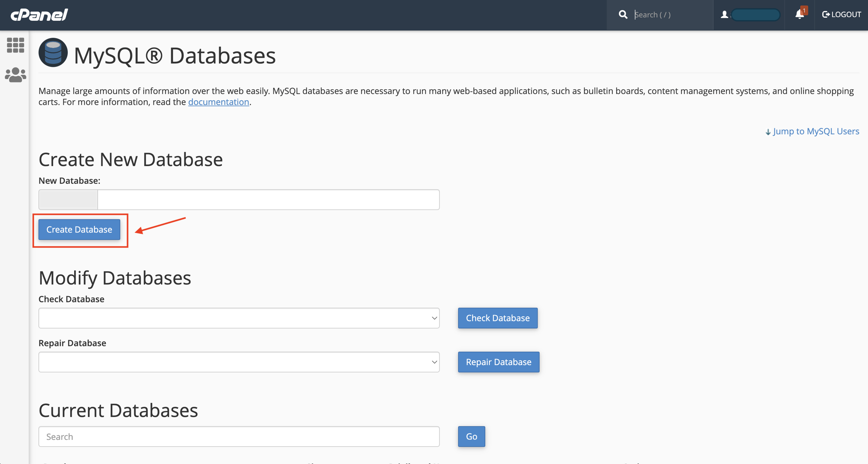Click the MySQL database cylinder icon
868x464 pixels.
point(53,53)
